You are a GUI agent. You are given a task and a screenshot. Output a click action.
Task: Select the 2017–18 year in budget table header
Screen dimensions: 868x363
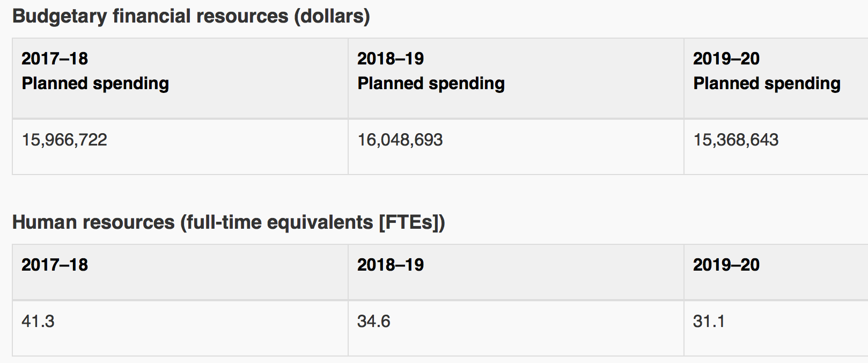[55, 59]
